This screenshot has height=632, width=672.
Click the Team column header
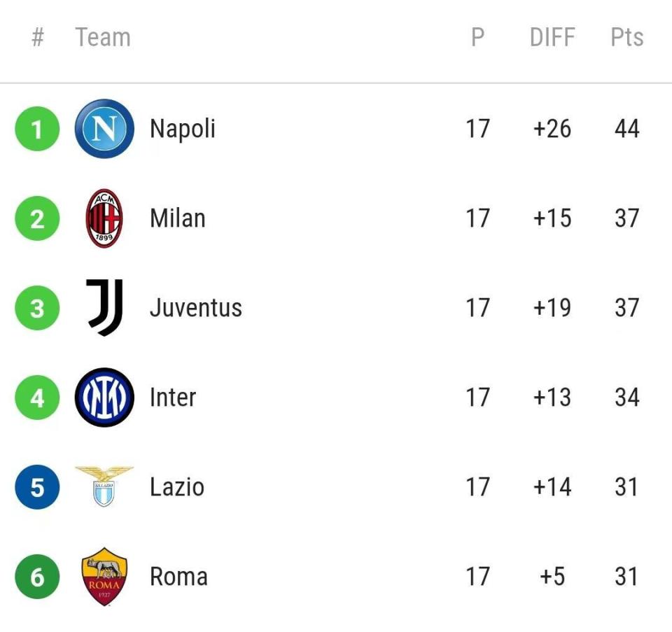pos(103,37)
